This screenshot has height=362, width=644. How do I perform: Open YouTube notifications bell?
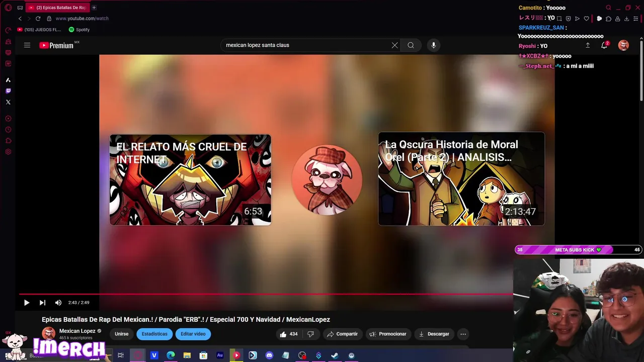coord(604,45)
